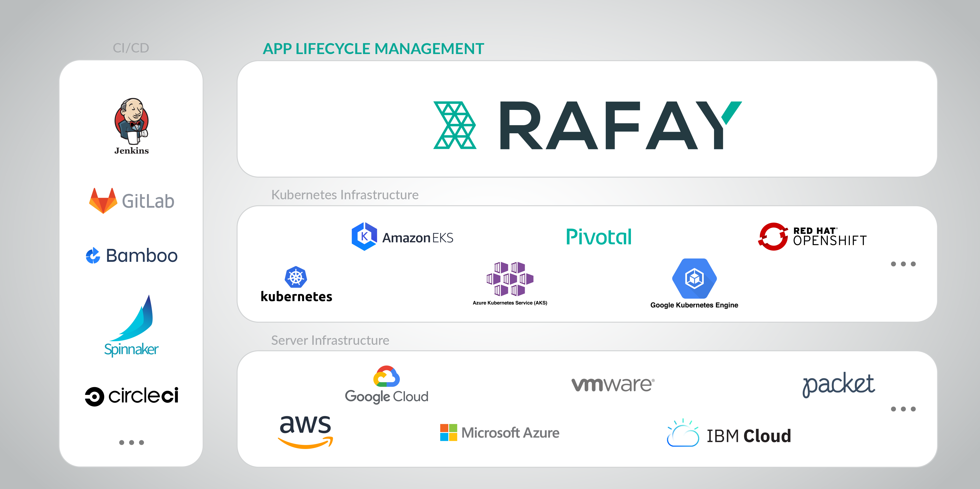Click the Pivotal text logo
Screen dimensions: 980x489
[598, 237]
